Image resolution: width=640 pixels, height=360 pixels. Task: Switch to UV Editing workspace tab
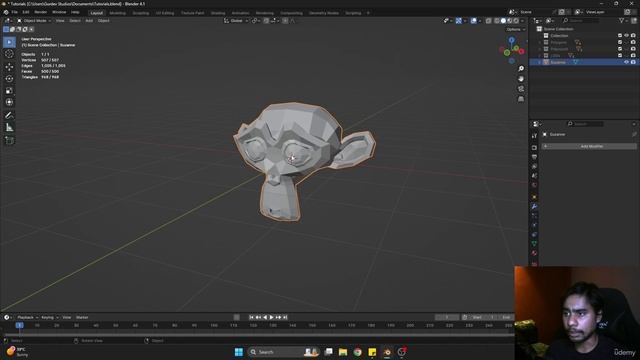164,13
